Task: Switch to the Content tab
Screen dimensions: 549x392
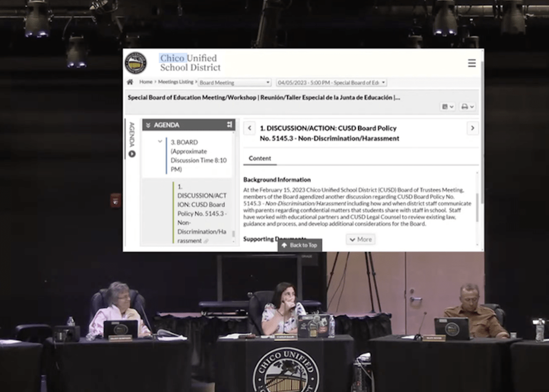Action: click(x=260, y=158)
